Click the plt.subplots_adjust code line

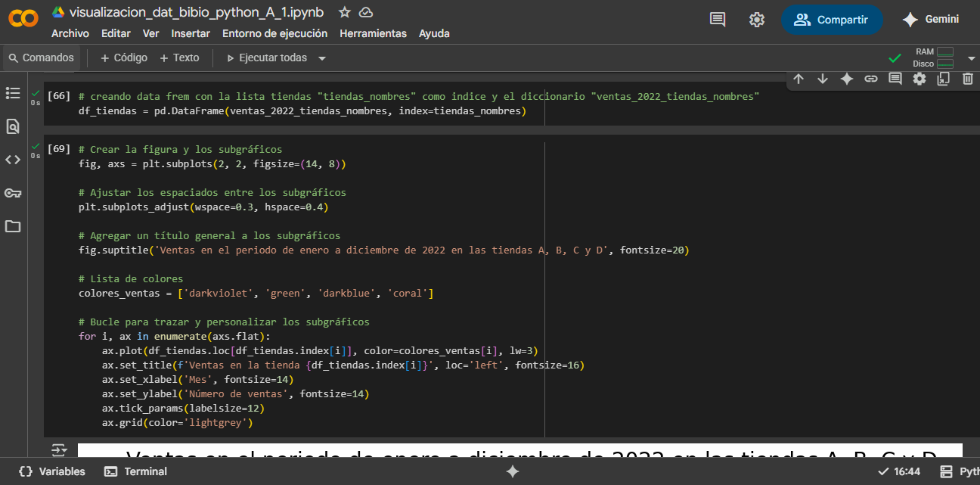tap(203, 207)
